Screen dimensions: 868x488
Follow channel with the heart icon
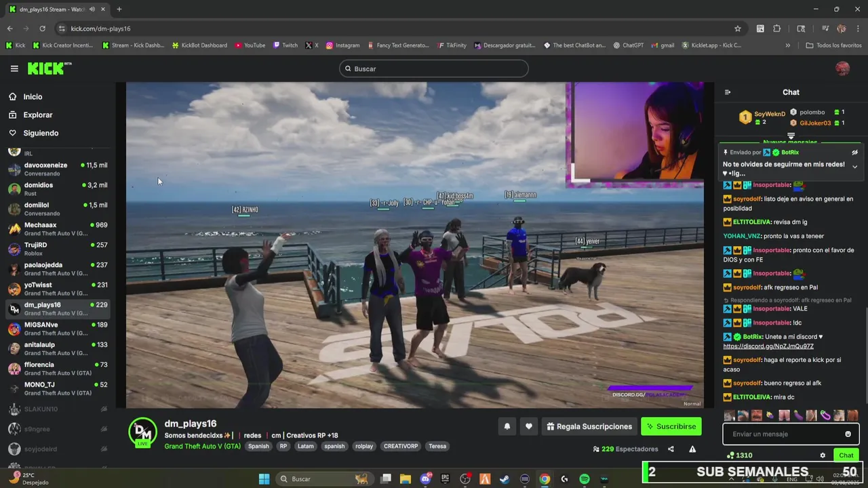(529, 426)
